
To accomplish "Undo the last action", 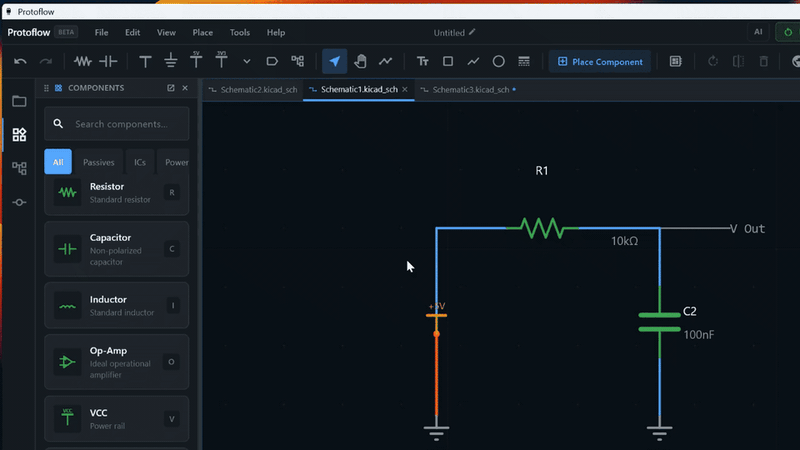I will pyautogui.click(x=20, y=62).
